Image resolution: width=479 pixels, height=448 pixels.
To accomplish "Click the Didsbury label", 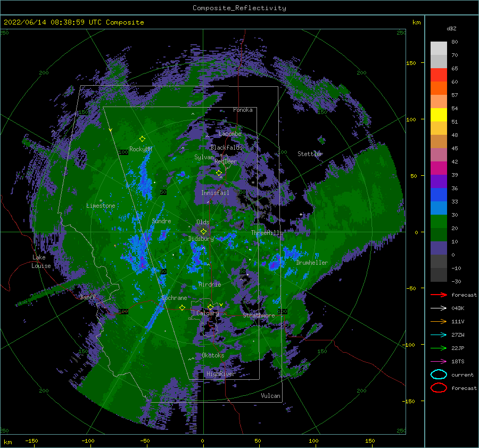I will [201, 239].
